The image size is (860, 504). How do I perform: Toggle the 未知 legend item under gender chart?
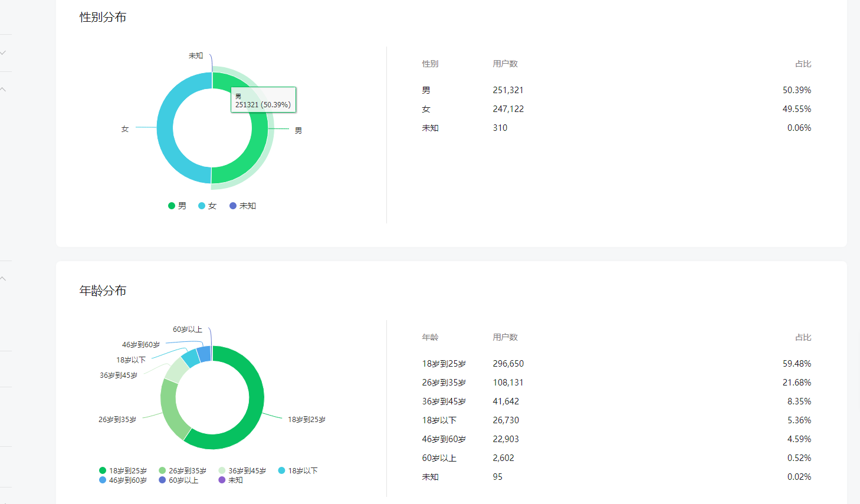pos(242,206)
